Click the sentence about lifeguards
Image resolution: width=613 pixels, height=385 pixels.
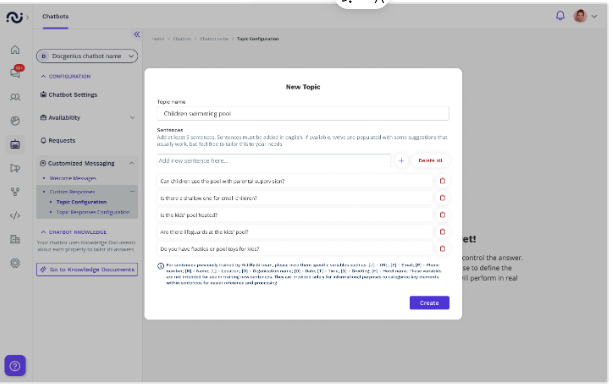pyautogui.click(x=295, y=232)
